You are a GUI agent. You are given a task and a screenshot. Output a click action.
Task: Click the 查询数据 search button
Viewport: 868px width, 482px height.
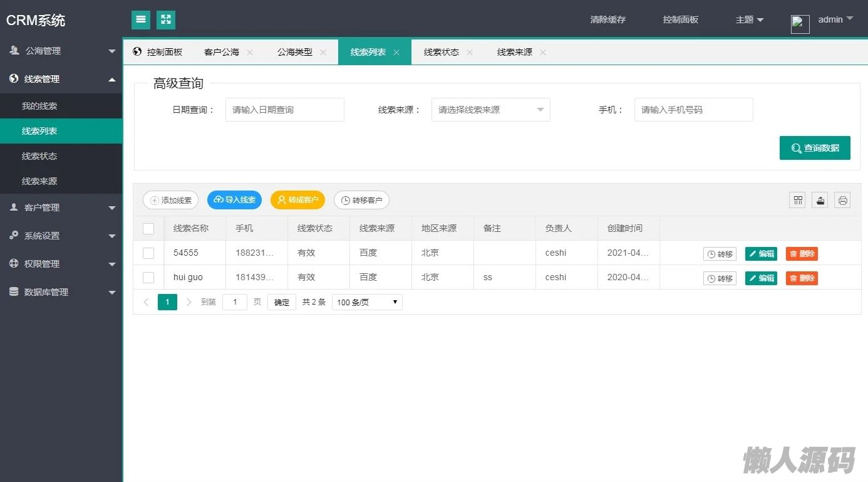(814, 148)
